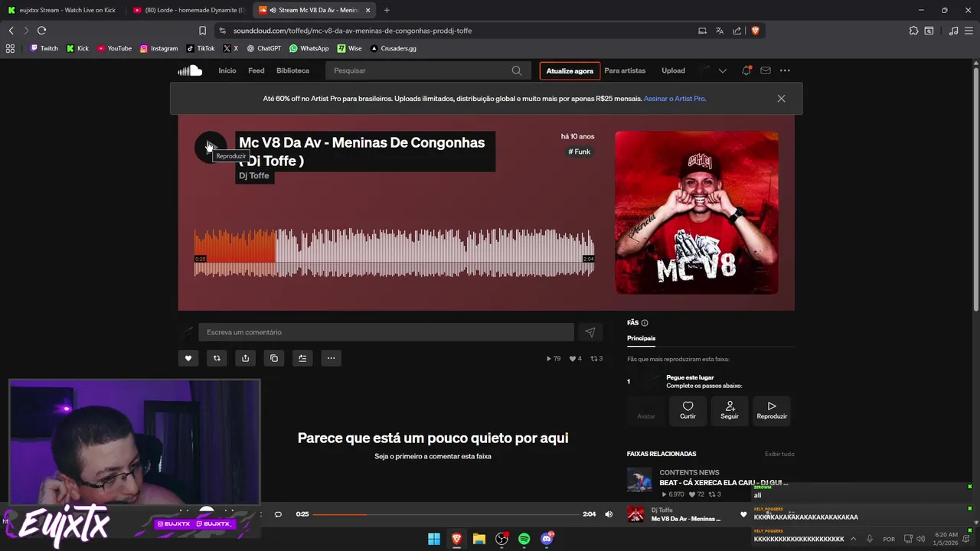Repost the track
Screen dimensions: 980x551
coord(217,358)
